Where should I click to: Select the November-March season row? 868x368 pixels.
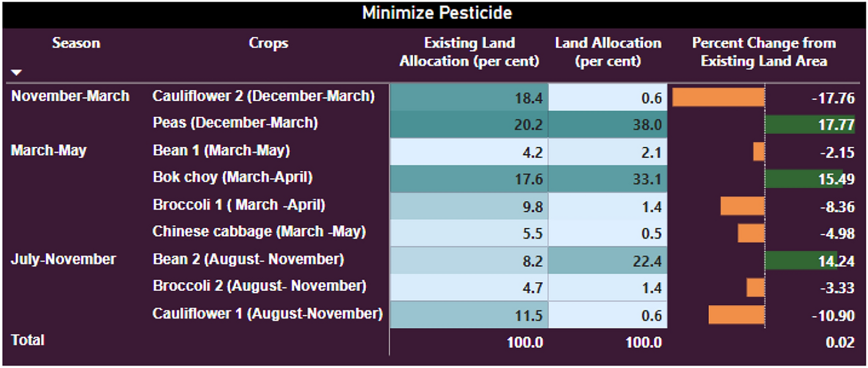pyautogui.click(x=70, y=96)
